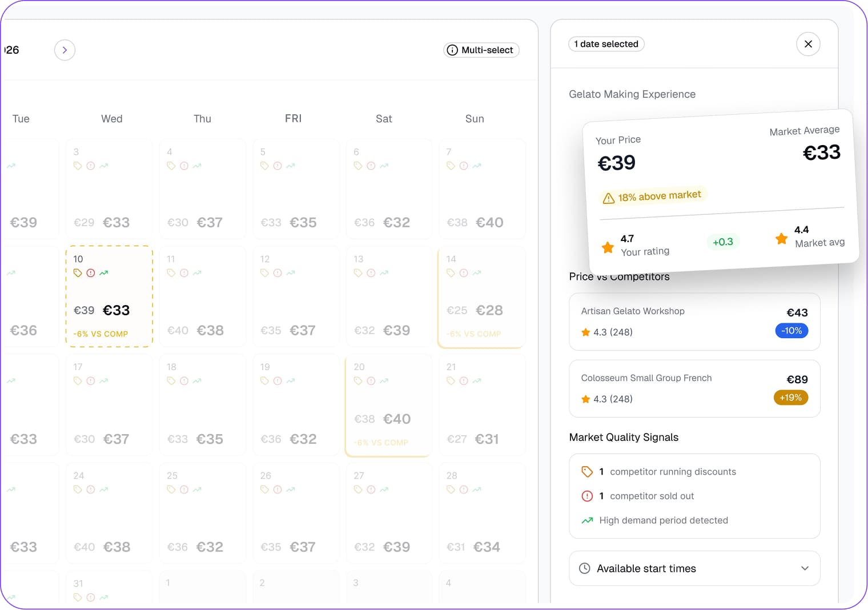The width and height of the screenshot is (868, 610).
Task: Click the discount tag icon on day 12
Action: coord(264,273)
